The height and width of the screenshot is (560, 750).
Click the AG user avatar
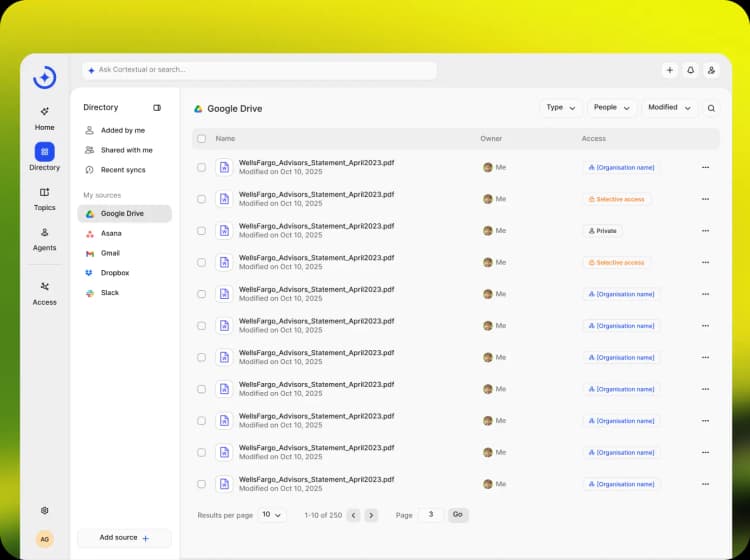(44, 539)
